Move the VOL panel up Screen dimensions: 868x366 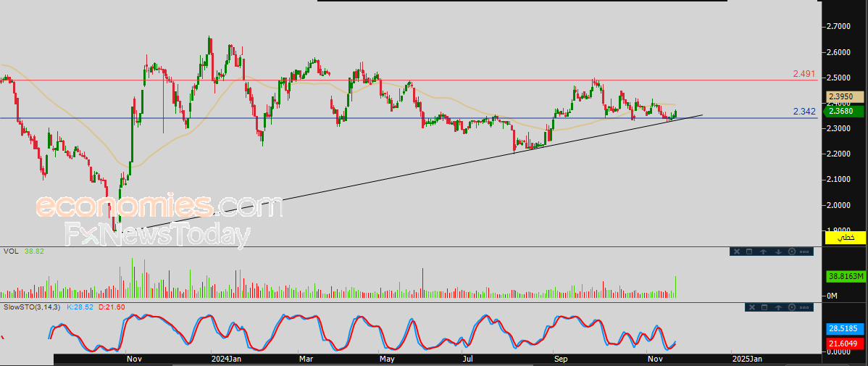click(764, 251)
